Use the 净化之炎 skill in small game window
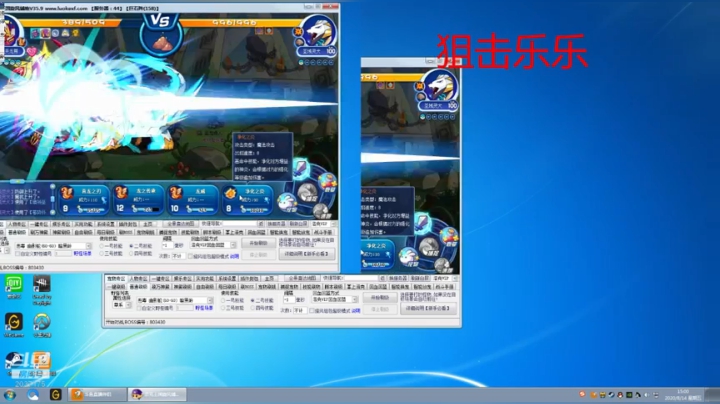This screenshot has height=404, width=720. tap(377, 254)
